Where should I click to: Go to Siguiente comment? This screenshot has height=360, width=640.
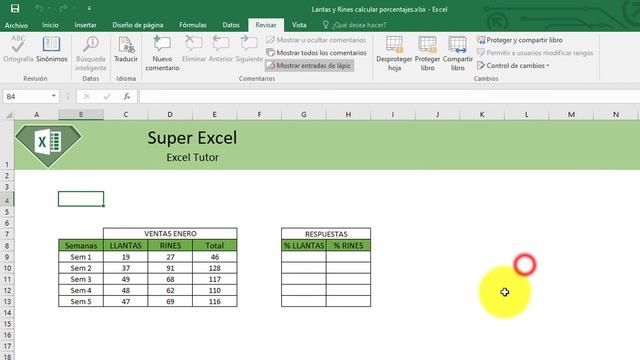coord(249,49)
